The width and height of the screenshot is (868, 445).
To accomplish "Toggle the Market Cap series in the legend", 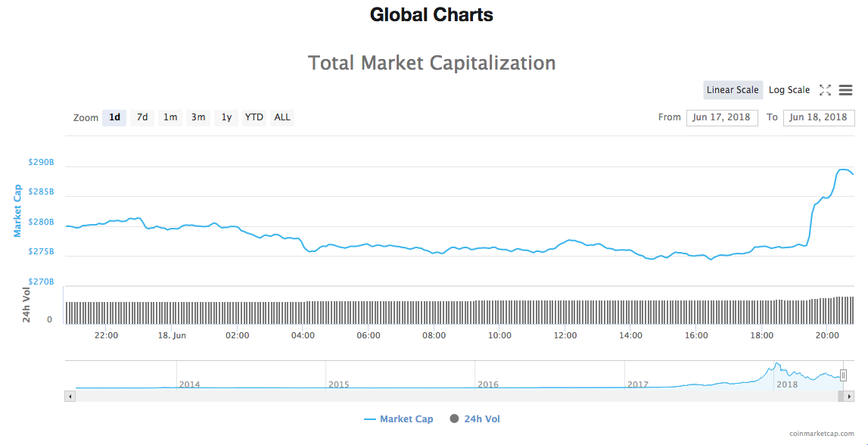I will coord(399,419).
